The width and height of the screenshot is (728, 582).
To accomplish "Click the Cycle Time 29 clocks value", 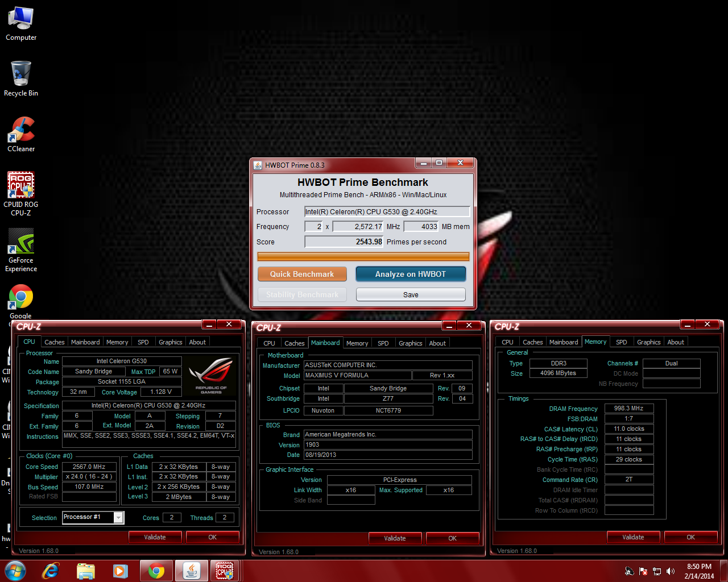I will point(629,459).
